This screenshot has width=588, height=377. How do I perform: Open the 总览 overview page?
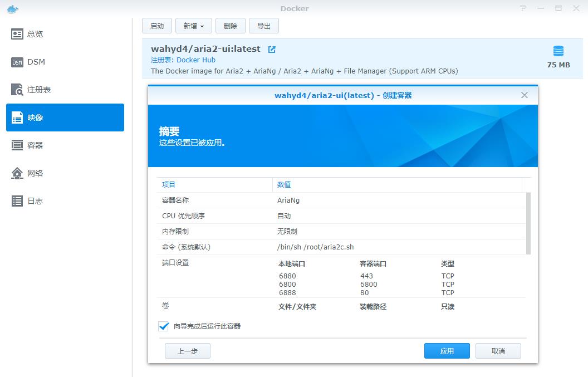pos(65,34)
